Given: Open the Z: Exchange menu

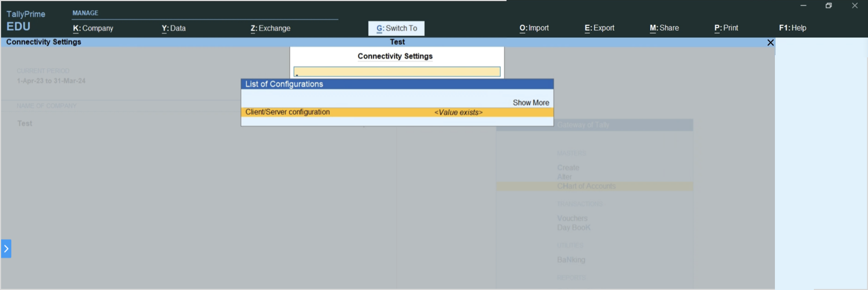Looking at the screenshot, I should pyautogui.click(x=271, y=28).
